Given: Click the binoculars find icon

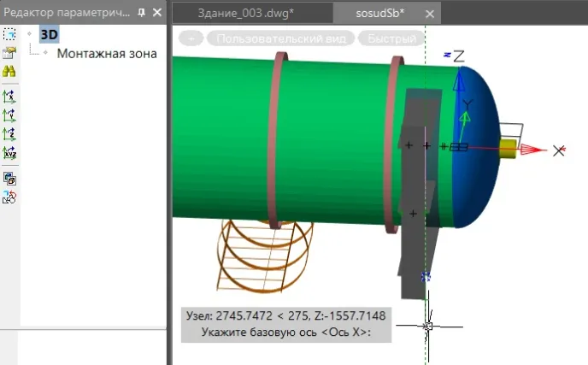Looking at the screenshot, I should tap(9, 72).
